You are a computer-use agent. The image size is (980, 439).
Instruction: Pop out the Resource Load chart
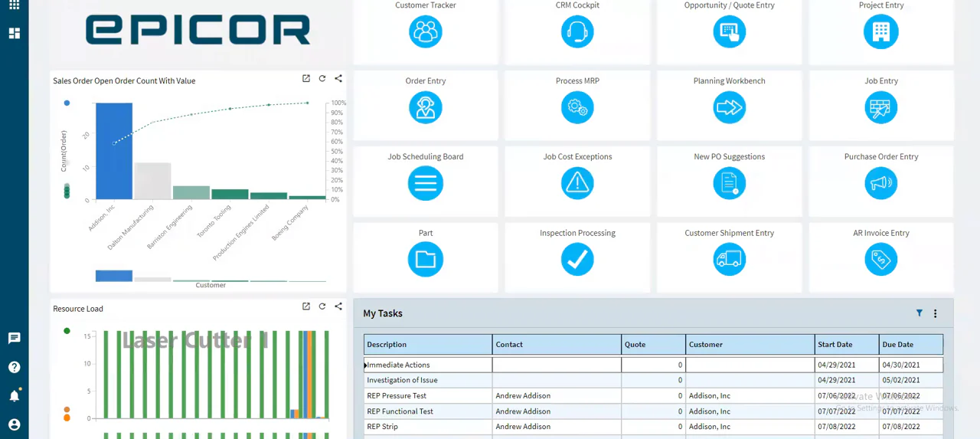(x=306, y=306)
